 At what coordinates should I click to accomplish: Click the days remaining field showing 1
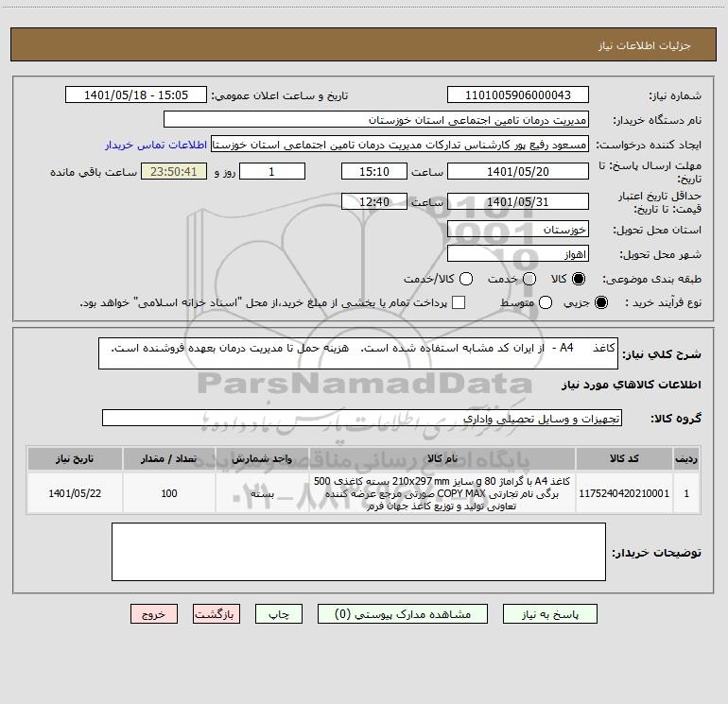click(272, 171)
